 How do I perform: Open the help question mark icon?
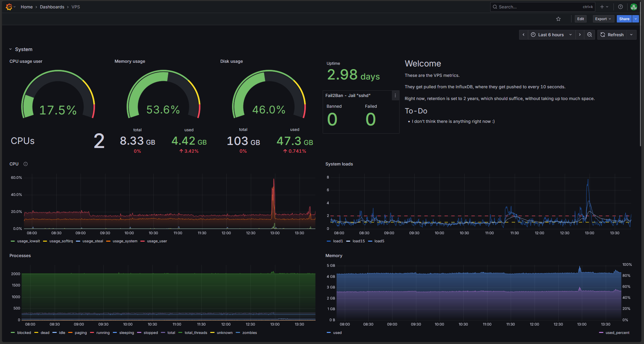tap(620, 7)
